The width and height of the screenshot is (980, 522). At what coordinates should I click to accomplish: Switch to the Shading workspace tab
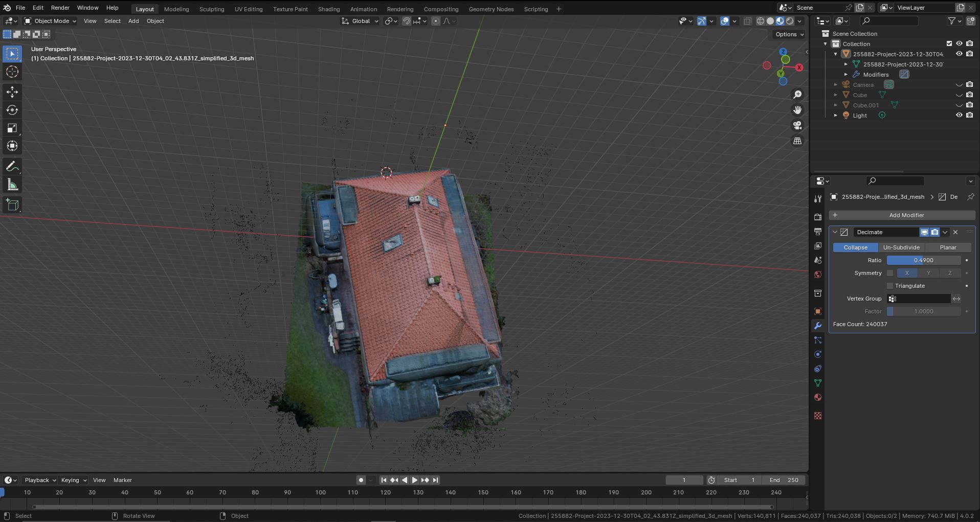(x=328, y=9)
